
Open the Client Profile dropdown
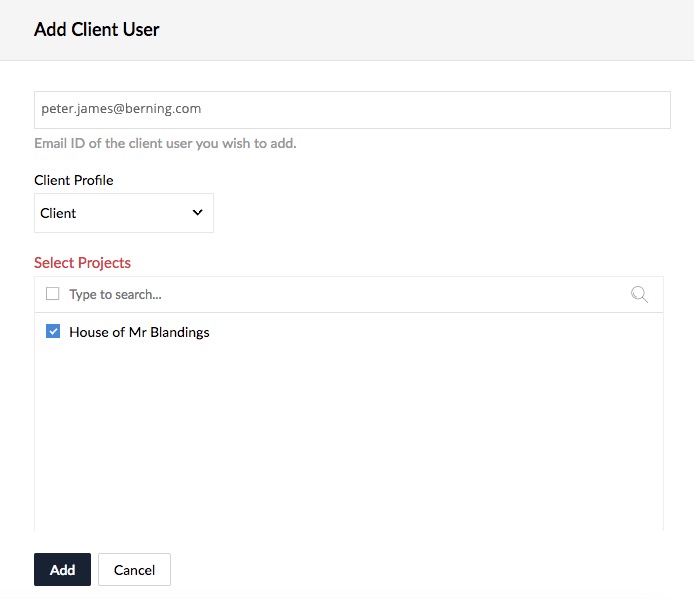[x=124, y=213]
